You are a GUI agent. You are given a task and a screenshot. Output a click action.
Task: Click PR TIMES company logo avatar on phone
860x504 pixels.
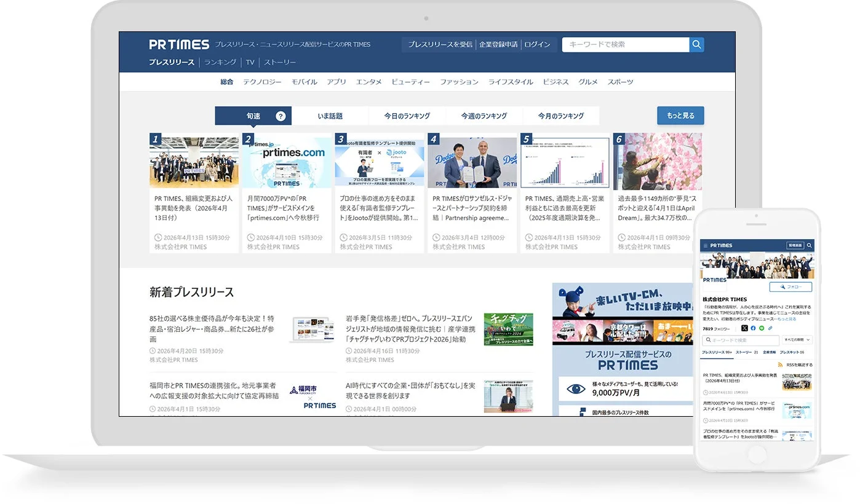[x=714, y=280]
